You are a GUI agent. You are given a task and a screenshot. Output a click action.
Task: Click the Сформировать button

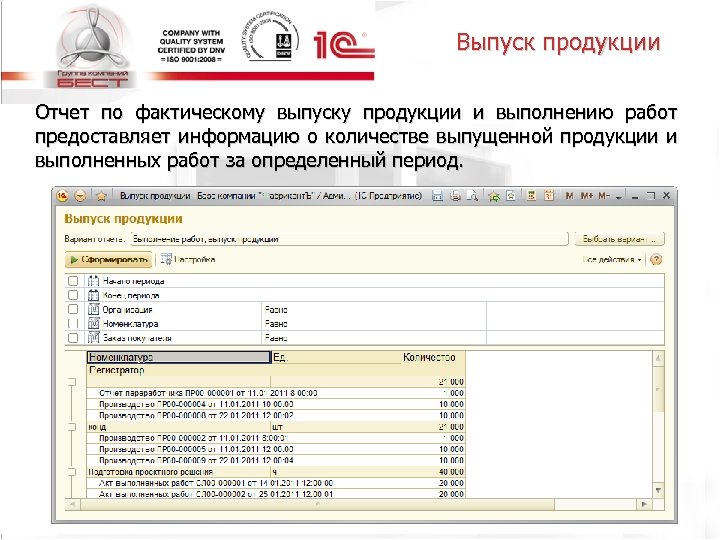point(108,260)
